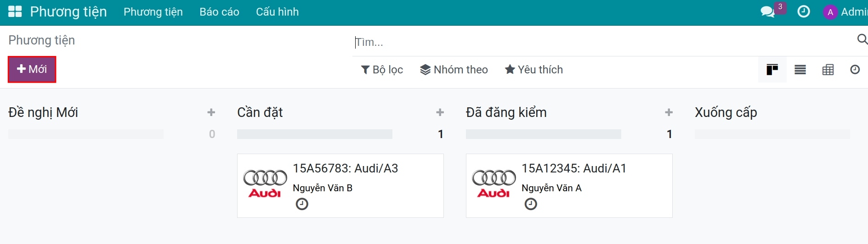Click driver name Nguyễn Văn A

click(551, 188)
